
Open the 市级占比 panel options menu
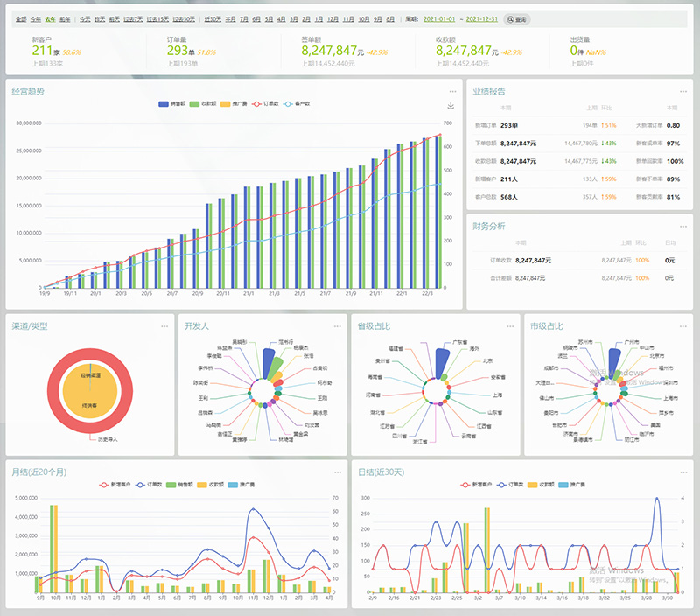(x=681, y=326)
